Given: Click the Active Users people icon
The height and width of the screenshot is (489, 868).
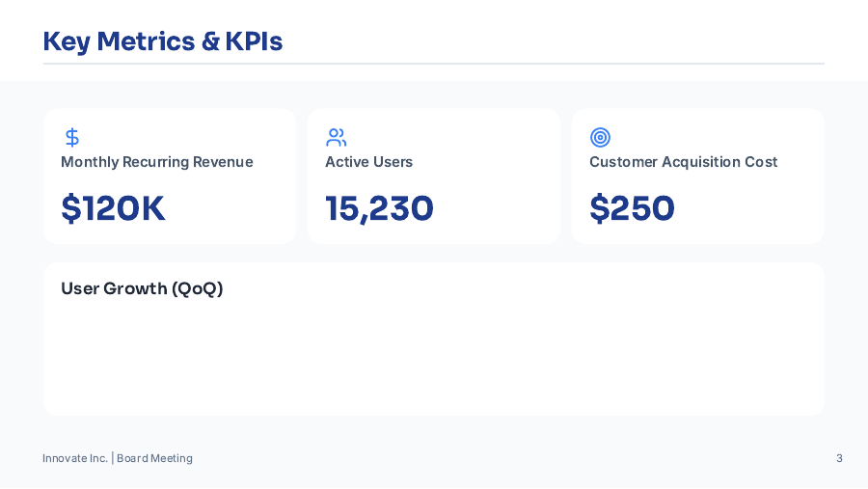Looking at the screenshot, I should (x=336, y=138).
